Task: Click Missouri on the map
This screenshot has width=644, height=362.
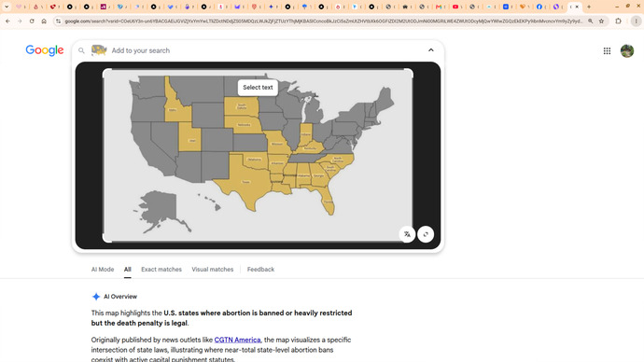Action: (x=277, y=144)
